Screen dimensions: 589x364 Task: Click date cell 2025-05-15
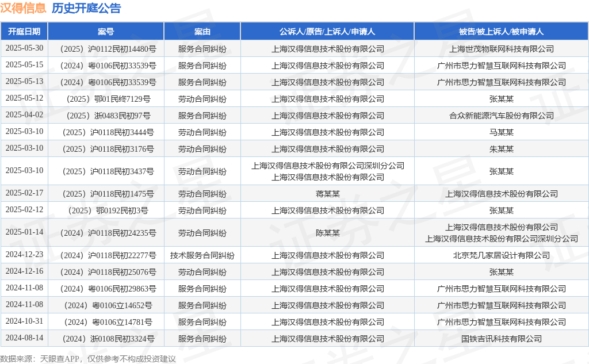coord(24,64)
